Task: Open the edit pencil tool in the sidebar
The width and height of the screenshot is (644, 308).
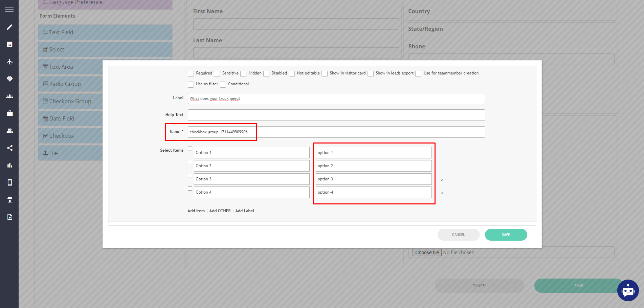Action: 9,27
